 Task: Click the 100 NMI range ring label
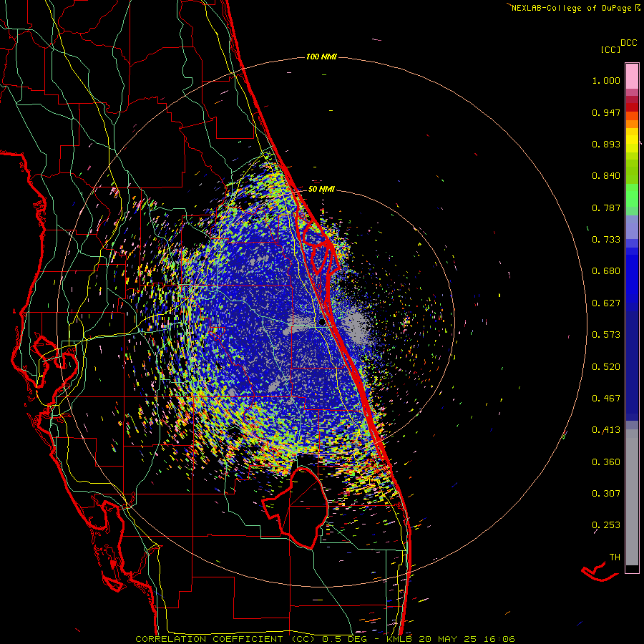[321, 57]
